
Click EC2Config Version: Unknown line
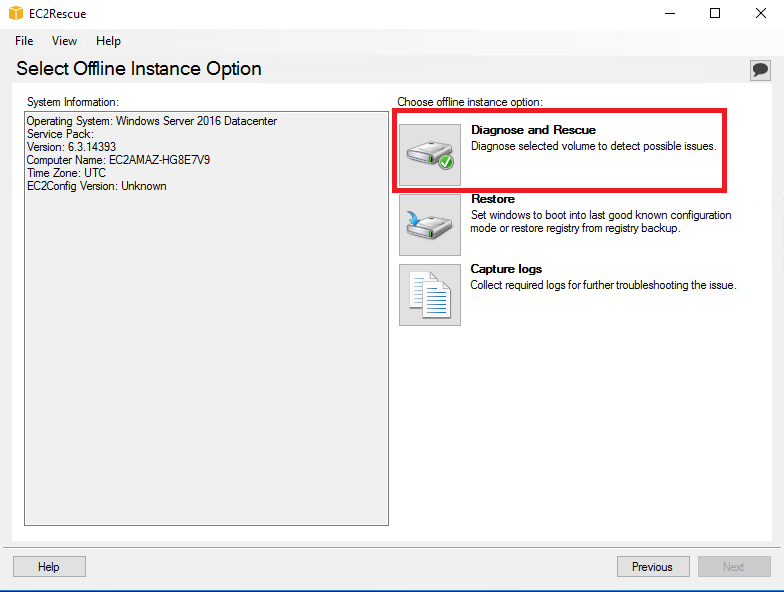[x=96, y=186]
